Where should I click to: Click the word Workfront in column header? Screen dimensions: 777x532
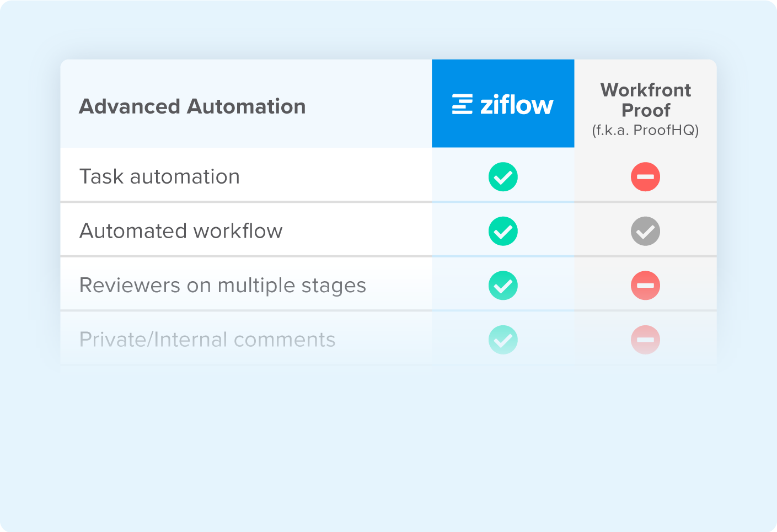(645, 90)
